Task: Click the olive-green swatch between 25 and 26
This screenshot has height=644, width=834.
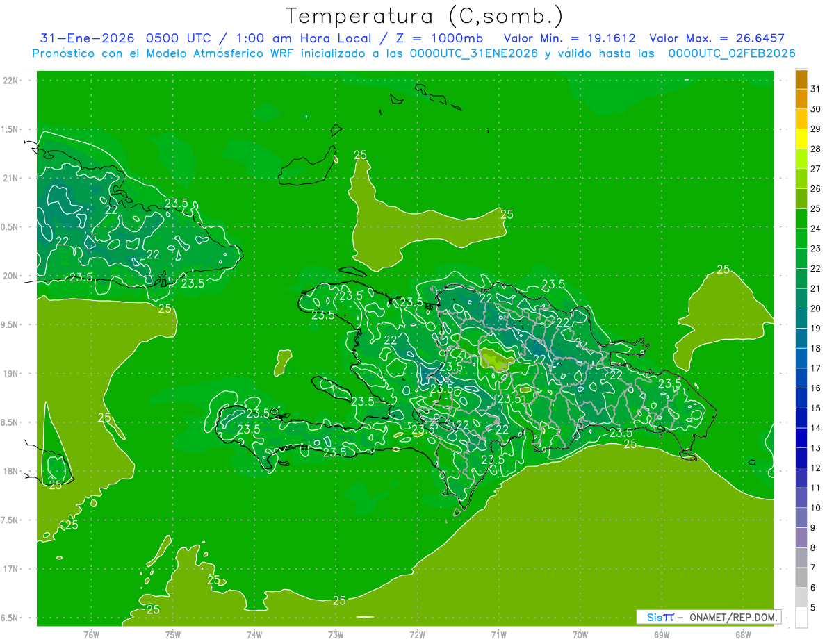Action: coord(801,199)
